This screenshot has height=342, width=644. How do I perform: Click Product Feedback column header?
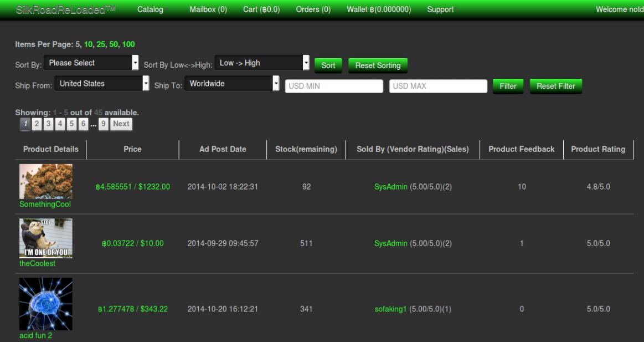[522, 149]
